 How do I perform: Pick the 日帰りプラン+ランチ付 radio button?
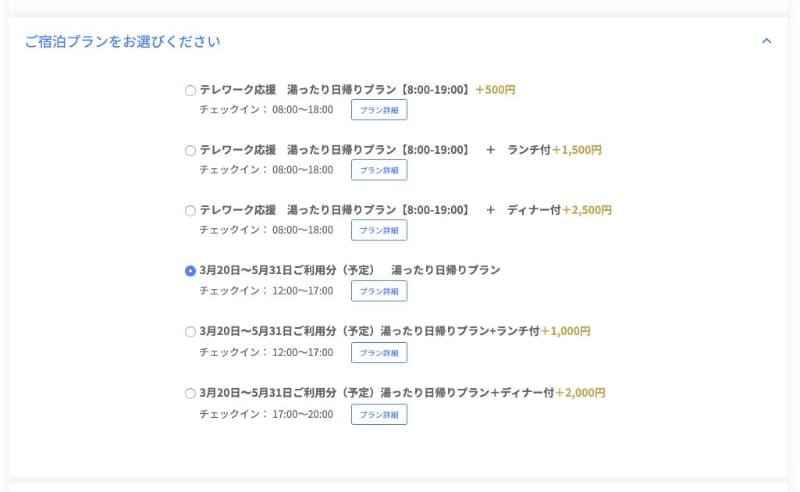pyautogui.click(x=190, y=332)
